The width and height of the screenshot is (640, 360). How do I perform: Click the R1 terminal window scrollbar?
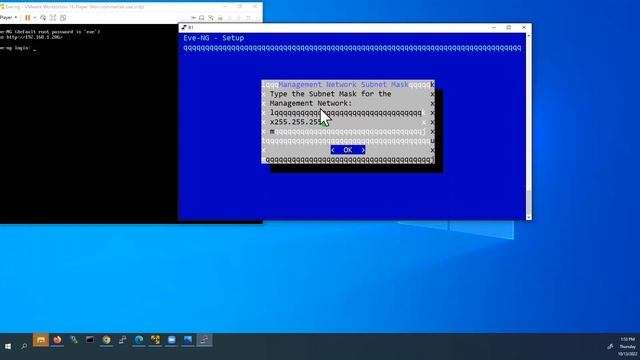pyautogui.click(x=529, y=127)
